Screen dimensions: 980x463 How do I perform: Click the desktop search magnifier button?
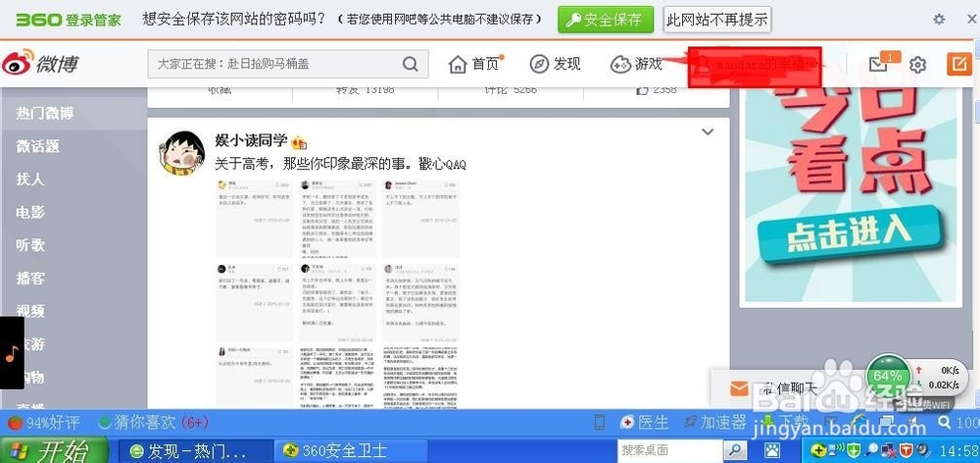pyautogui.click(x=735, y=450)
